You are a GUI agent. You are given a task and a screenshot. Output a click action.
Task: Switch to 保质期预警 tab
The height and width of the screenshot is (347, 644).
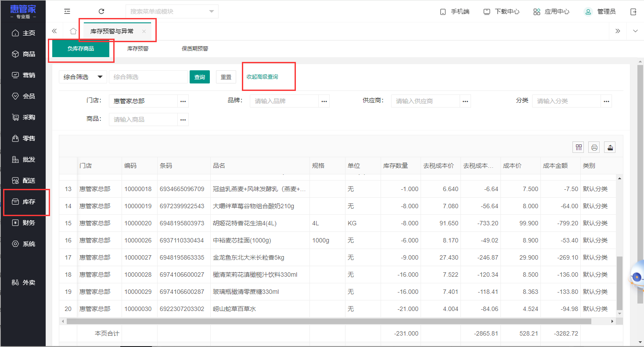tap(195, 48)
